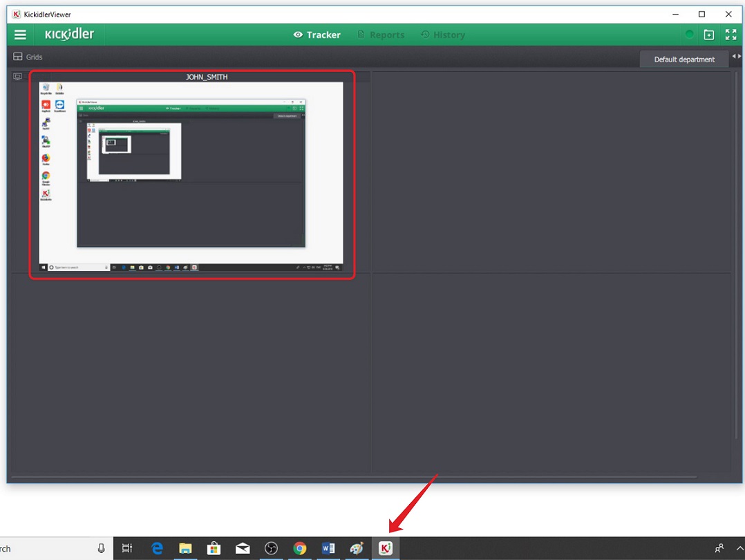Open the People icon in system tray
Screen dimensions: 745x560
(x=719, y=548)
